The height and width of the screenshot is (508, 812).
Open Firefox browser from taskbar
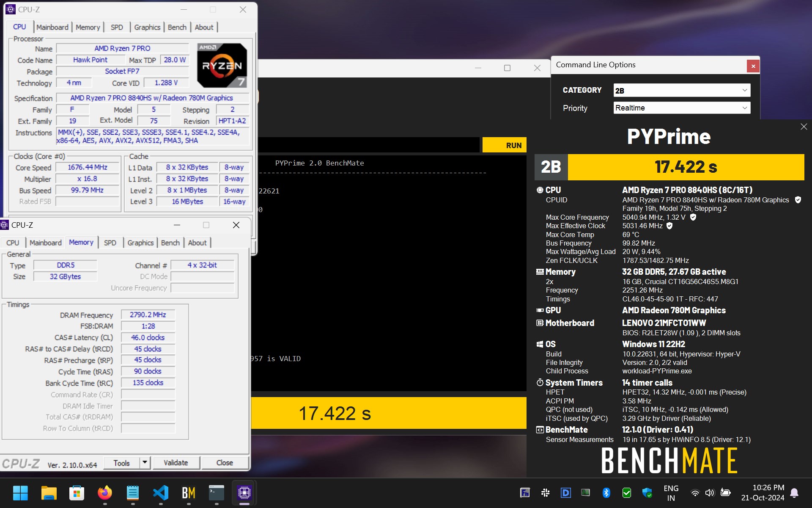coord(105,493)
